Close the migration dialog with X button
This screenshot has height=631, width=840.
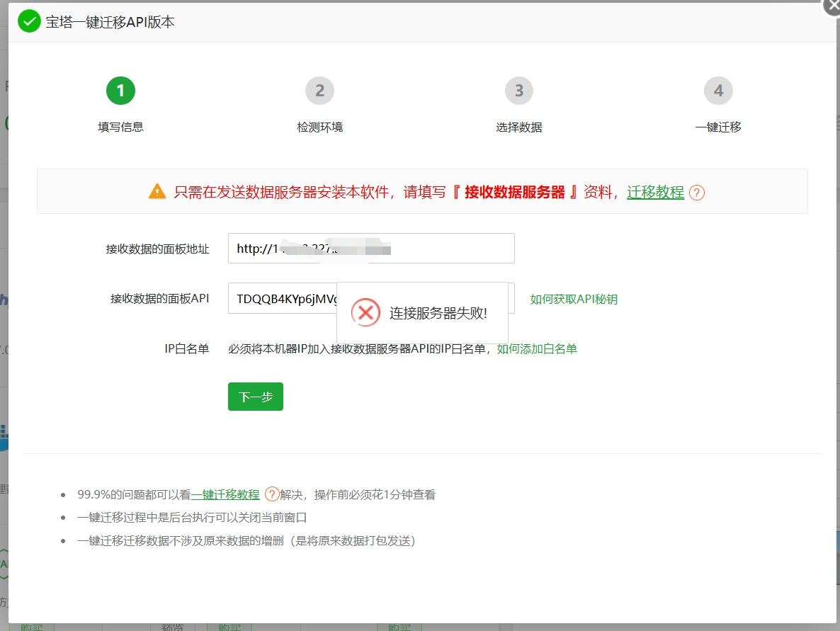tap(834, 6)
